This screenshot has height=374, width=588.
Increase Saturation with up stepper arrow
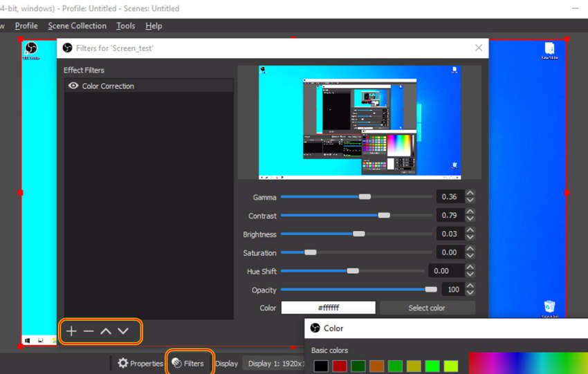click(470, 248)
